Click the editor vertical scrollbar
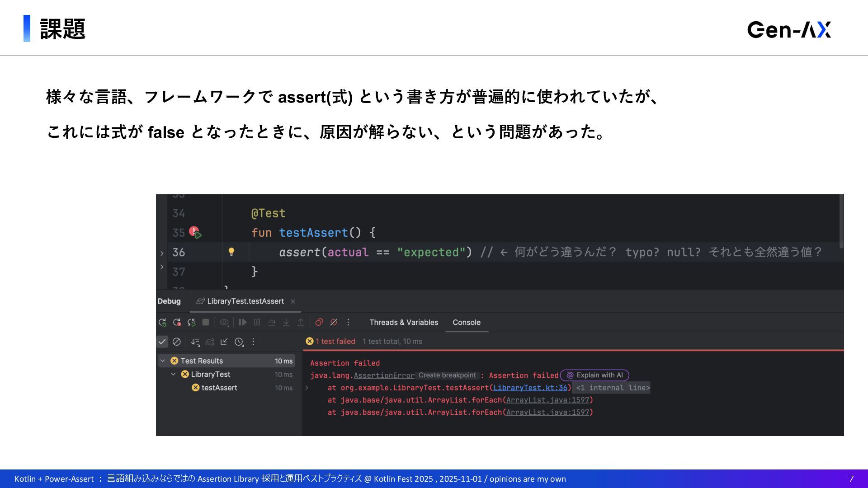This screenshot has height=488, width=868. coord(841,221)
